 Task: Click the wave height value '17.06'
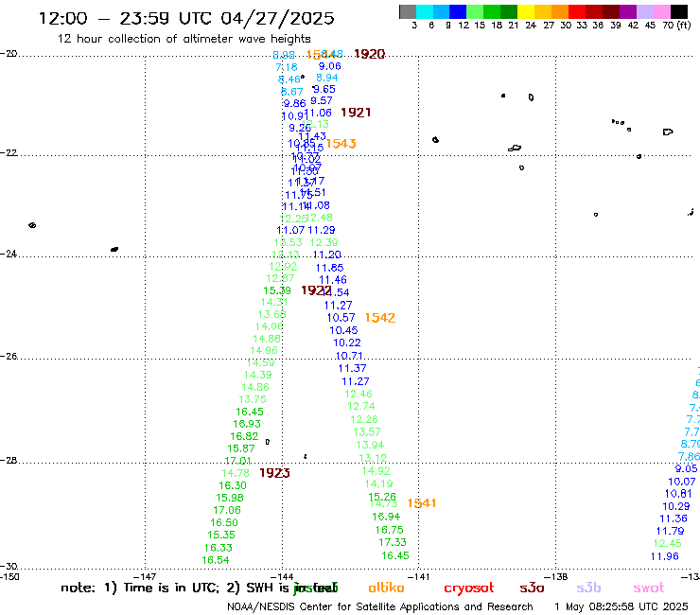[x=227, y=510]
